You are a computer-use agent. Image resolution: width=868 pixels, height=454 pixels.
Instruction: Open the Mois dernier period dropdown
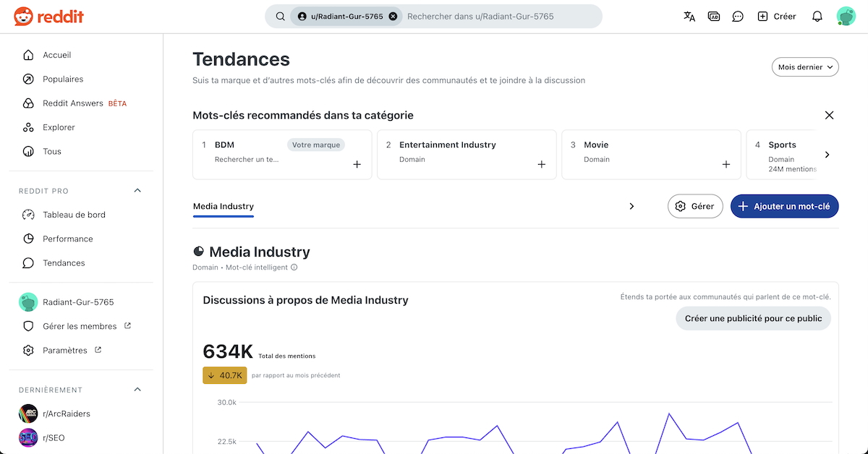coord(805,67)
